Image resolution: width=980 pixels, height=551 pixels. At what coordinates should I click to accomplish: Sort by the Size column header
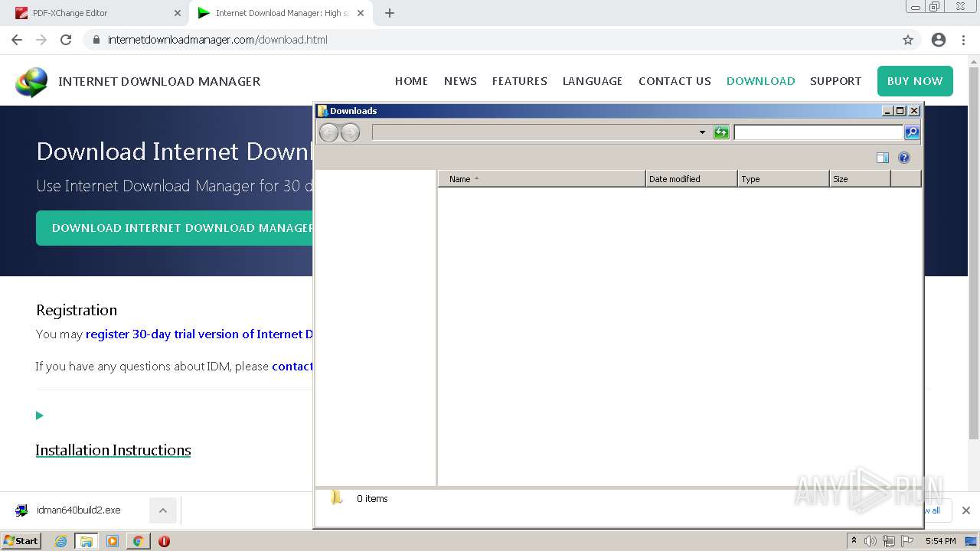(x=860, y=179)
